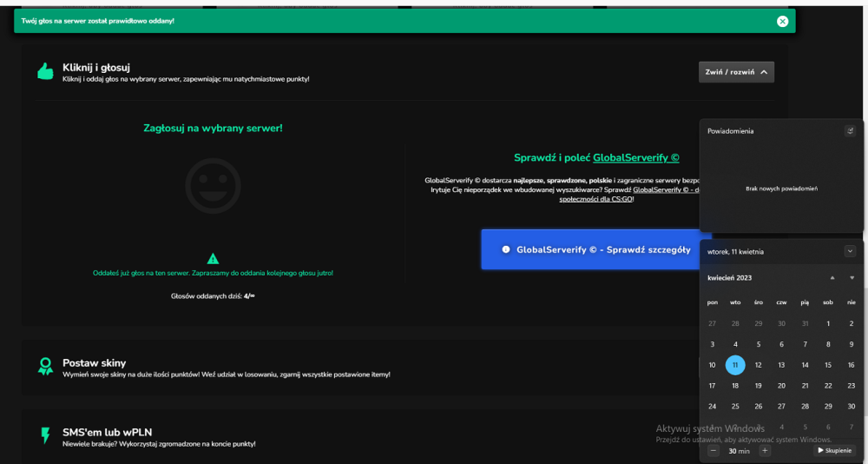
Task: Click the notifications settings icon in Powiadomienia
Action: (851, 131)
